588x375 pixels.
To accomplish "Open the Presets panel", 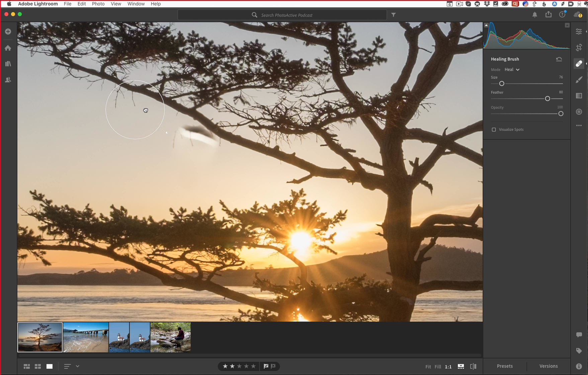I will (505, 366).
